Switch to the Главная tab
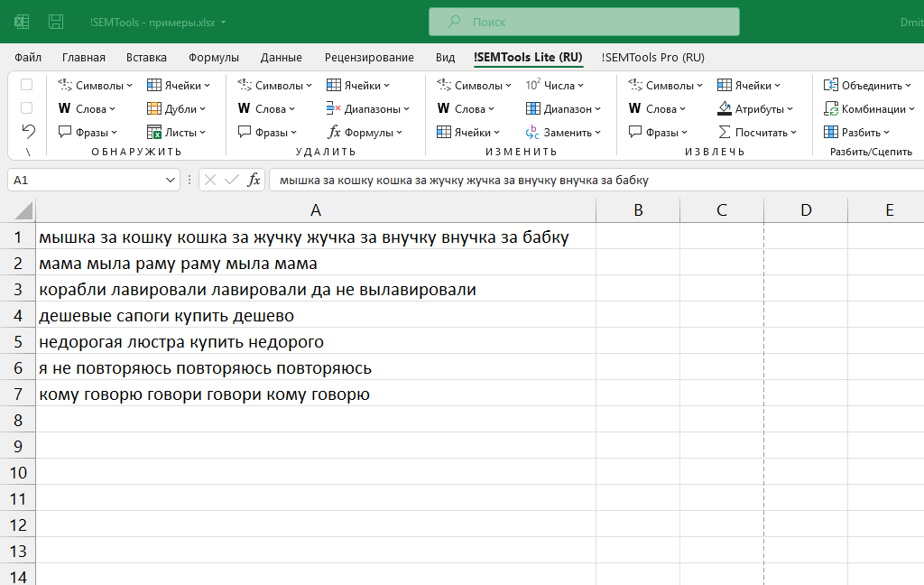 84,57
